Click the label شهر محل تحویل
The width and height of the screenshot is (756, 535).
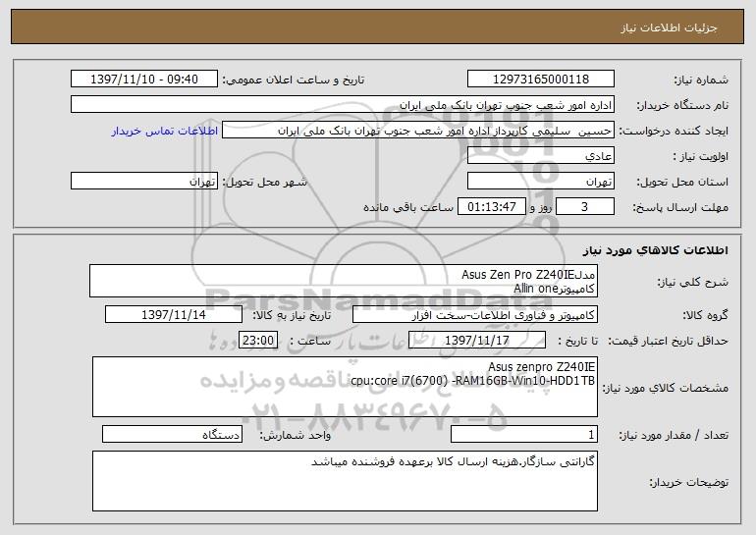coord(264,182)
